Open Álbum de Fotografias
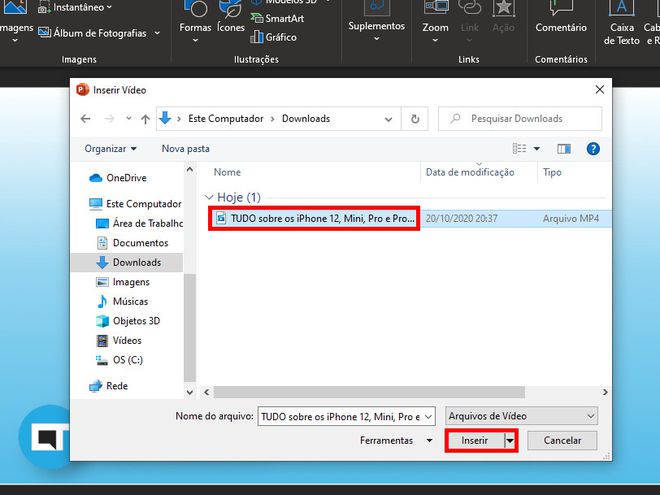Viewport: 660px width, 495px height. click(x=98, y=33)
